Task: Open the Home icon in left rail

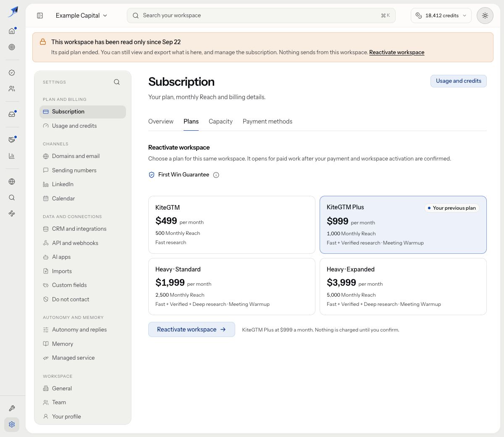Action: (12, 31)
